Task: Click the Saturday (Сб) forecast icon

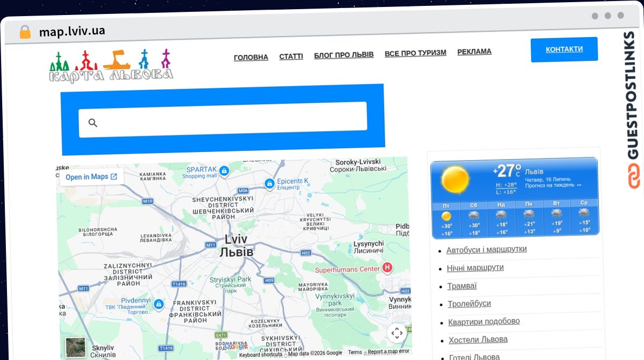Action: 474,215
